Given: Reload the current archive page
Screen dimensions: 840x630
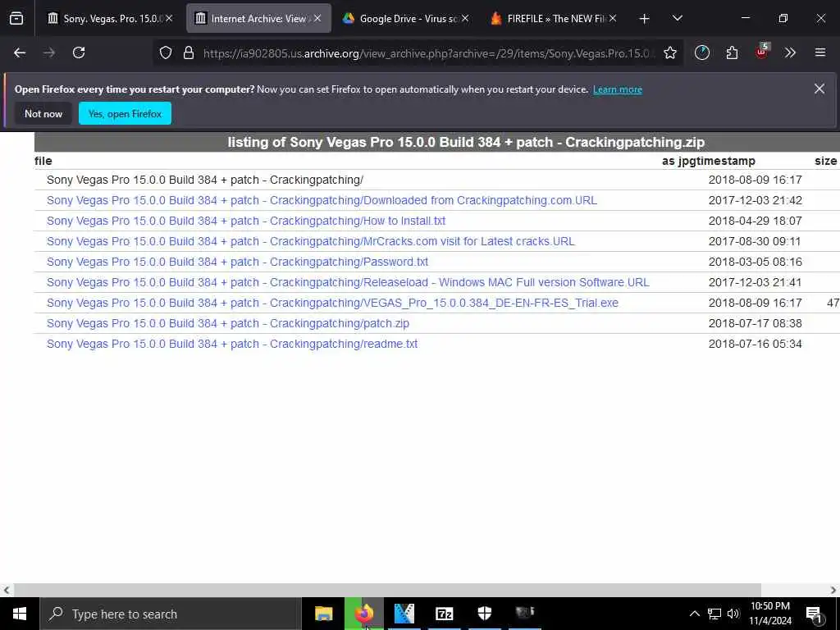Looking at the screenshot, I should [x=79, y=52].
